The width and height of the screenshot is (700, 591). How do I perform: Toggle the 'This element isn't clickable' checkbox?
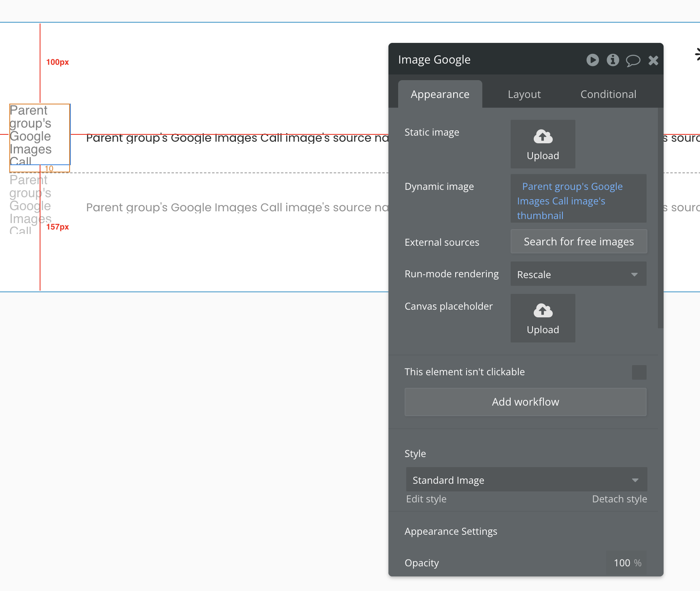point(639,372)
